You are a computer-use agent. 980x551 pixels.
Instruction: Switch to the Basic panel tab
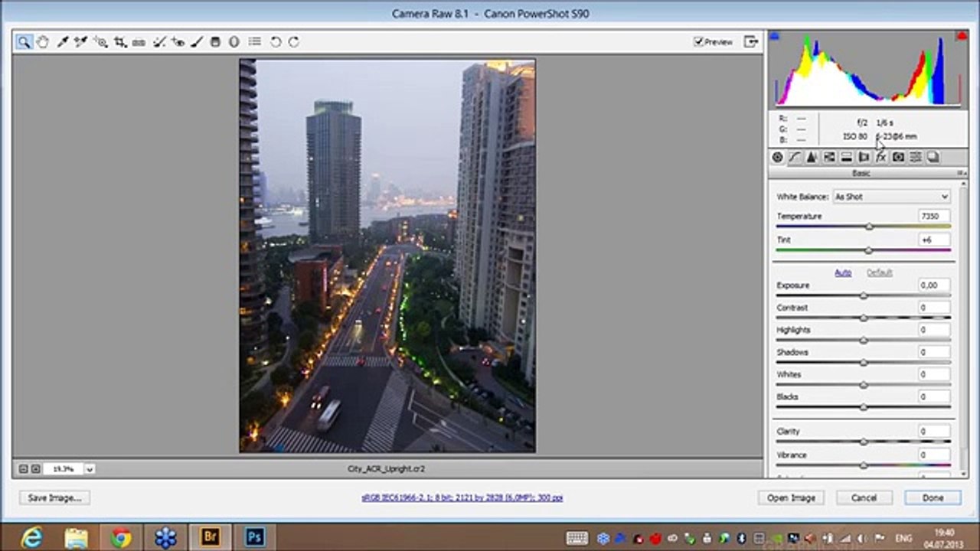pos(777,157)
